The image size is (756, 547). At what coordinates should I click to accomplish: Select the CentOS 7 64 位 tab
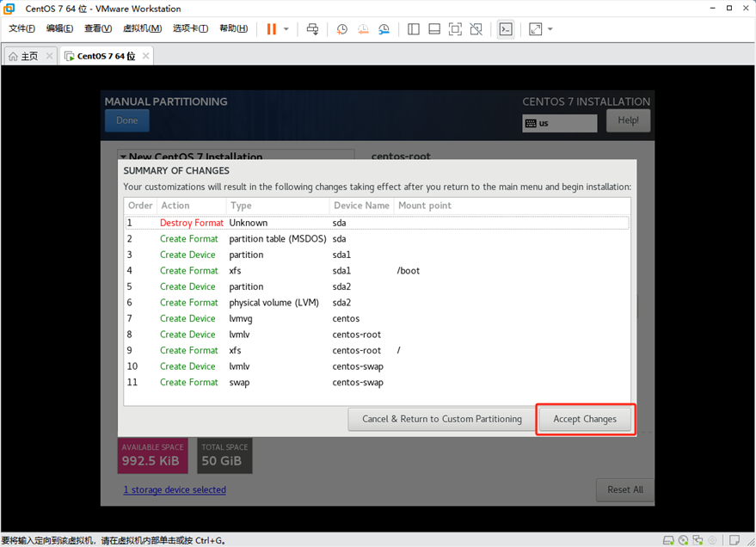[106, 57]
